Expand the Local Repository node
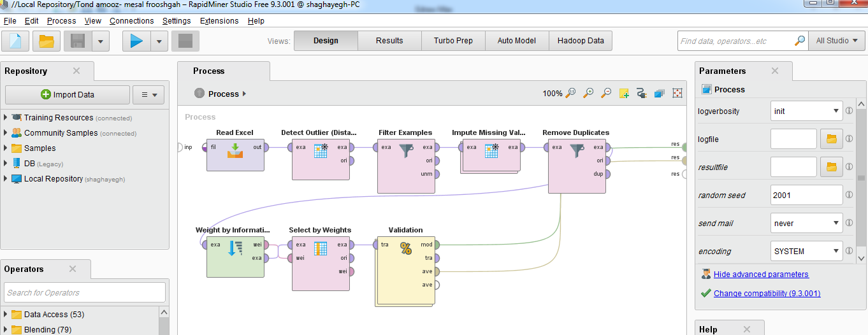The image size is (868, 335). 6,179
